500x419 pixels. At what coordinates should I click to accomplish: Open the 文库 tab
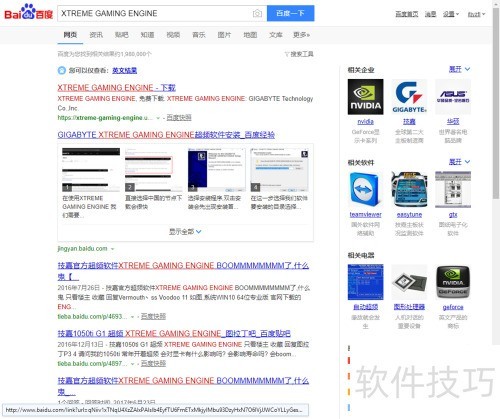pos(276,35)
